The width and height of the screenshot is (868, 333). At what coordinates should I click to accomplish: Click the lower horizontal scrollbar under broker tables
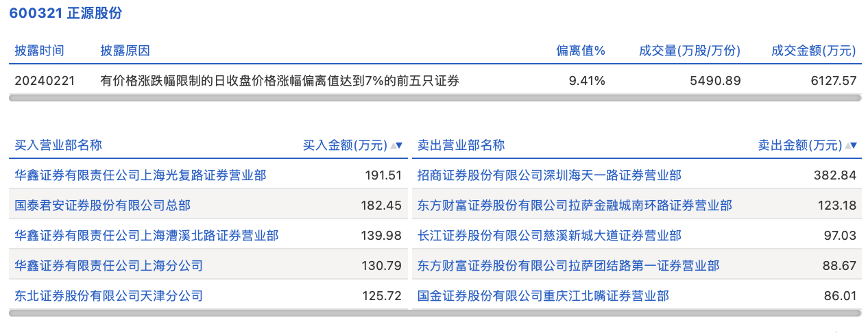[435, 313]
